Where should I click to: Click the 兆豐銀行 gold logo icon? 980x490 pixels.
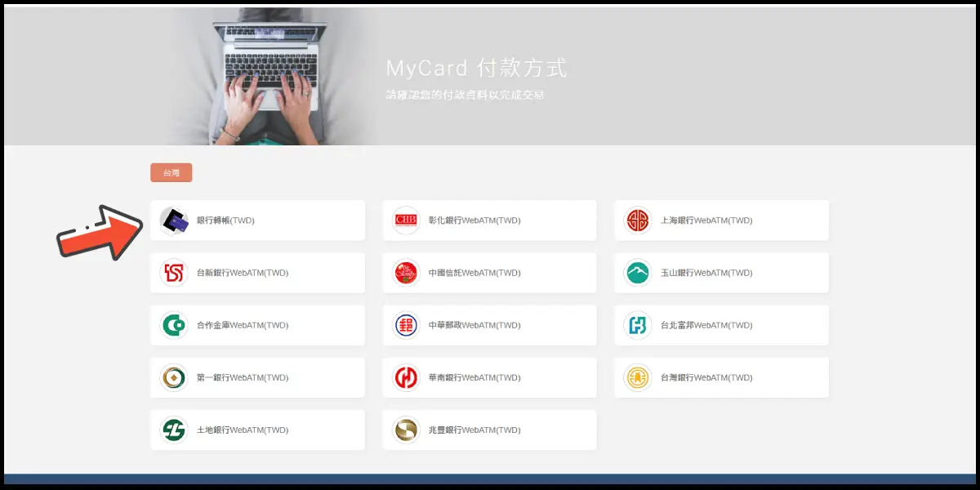click(x=406, y=430)
